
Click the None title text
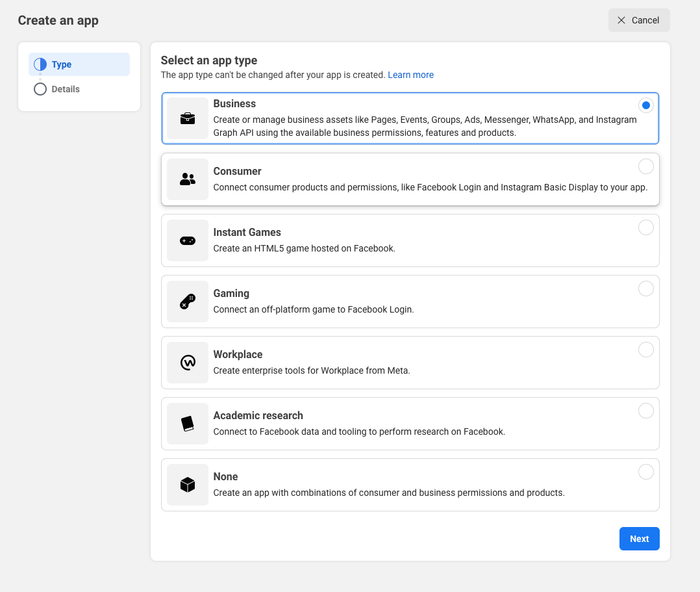coord(225,477)
